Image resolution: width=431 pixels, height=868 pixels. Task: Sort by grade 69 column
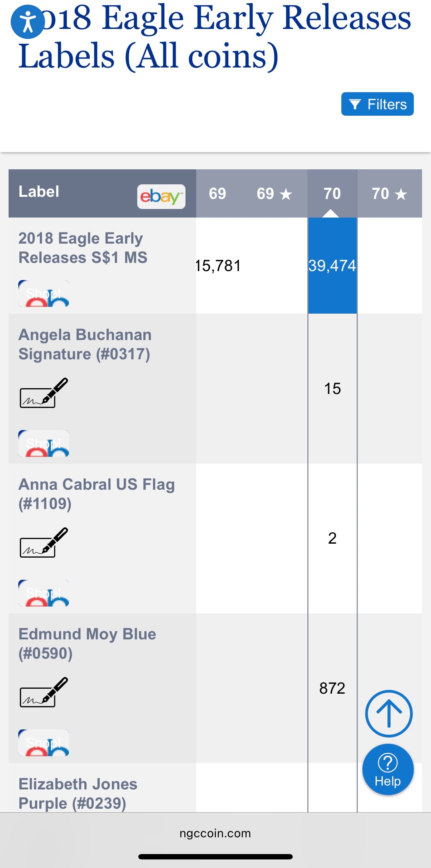(x=217, y=194)
